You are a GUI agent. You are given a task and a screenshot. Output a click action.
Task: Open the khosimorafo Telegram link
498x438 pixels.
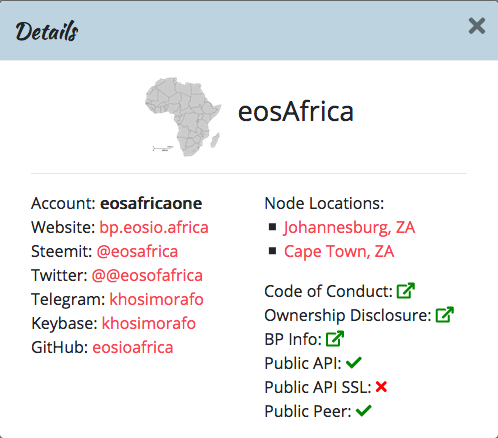(157, 299)
